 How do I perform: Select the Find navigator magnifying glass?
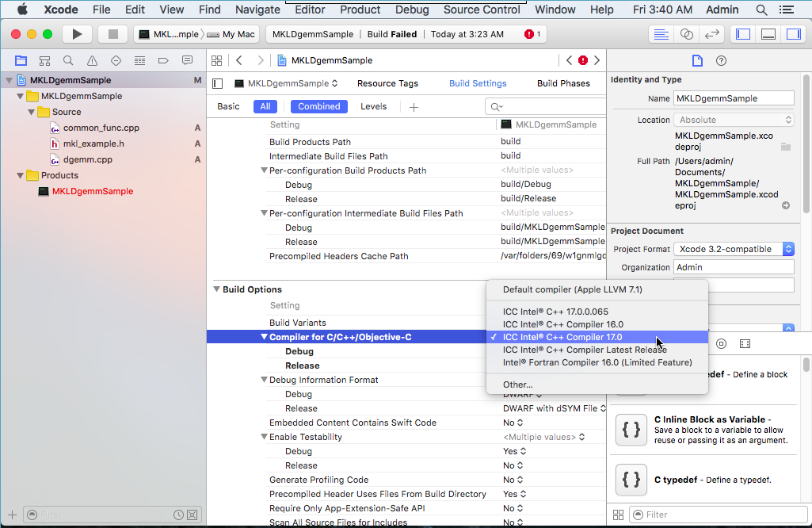(68, 60)
